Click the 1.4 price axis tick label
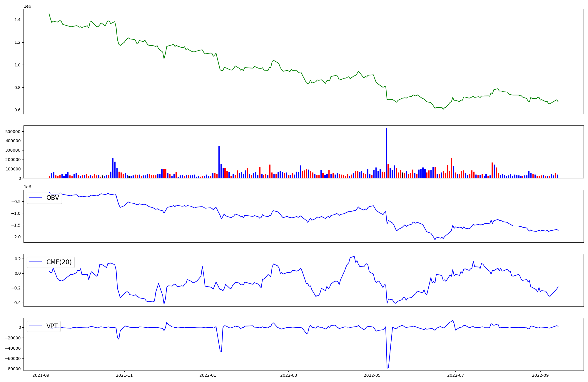The image size is (588, 382). coord(17,20)
